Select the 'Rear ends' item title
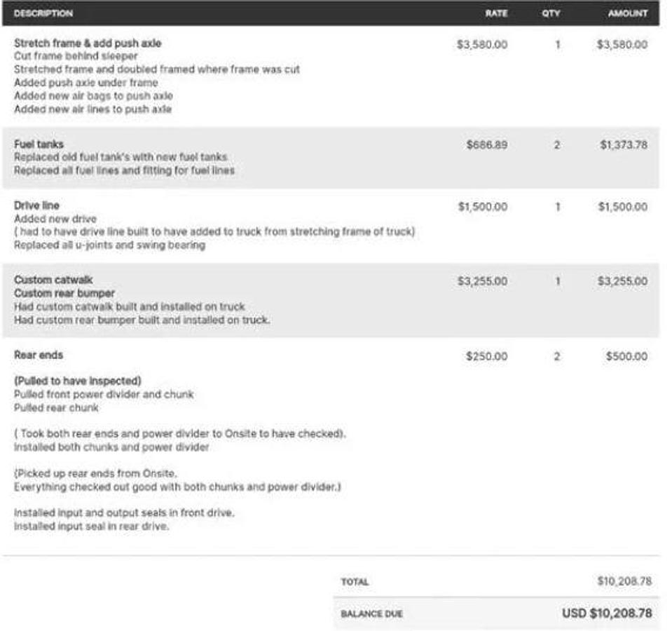This screenshot has width=672, height=631. click(x=39, y=355)
